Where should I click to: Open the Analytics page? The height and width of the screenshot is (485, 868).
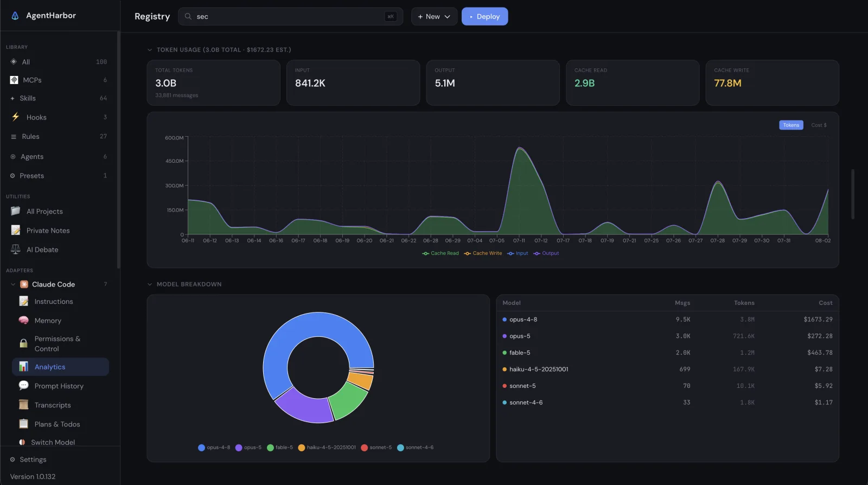(60, 367)
